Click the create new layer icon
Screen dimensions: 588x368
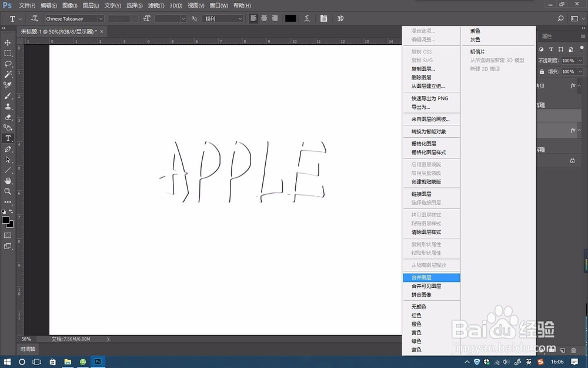pos(563,350)
